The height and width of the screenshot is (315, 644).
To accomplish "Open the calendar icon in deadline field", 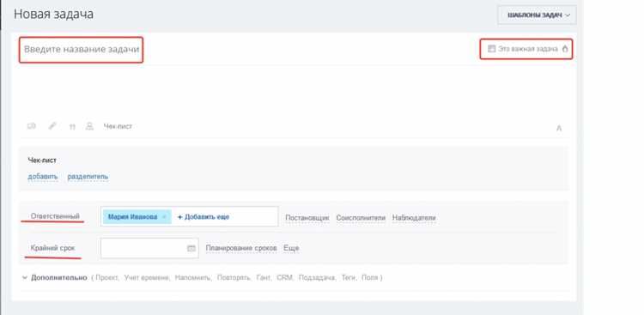I will (191, 248).
